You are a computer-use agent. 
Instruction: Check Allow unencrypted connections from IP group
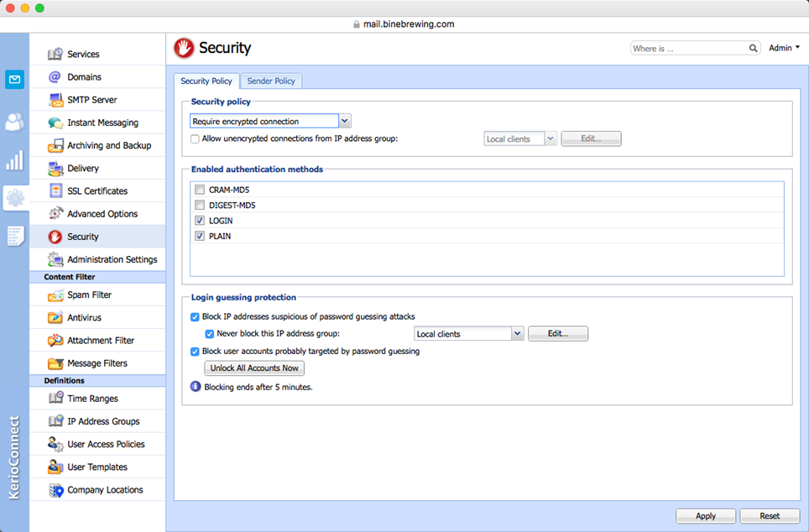[x=196, y=139]
